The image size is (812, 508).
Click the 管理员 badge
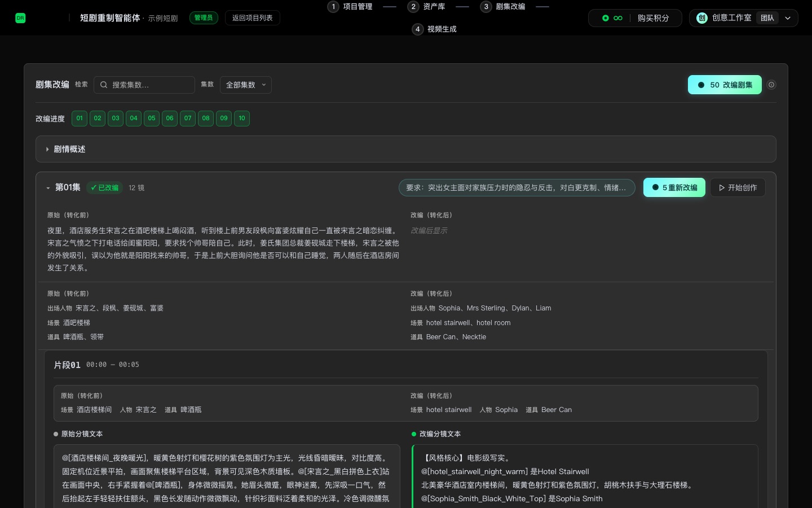pyautogui.click(x=204, y=18)
